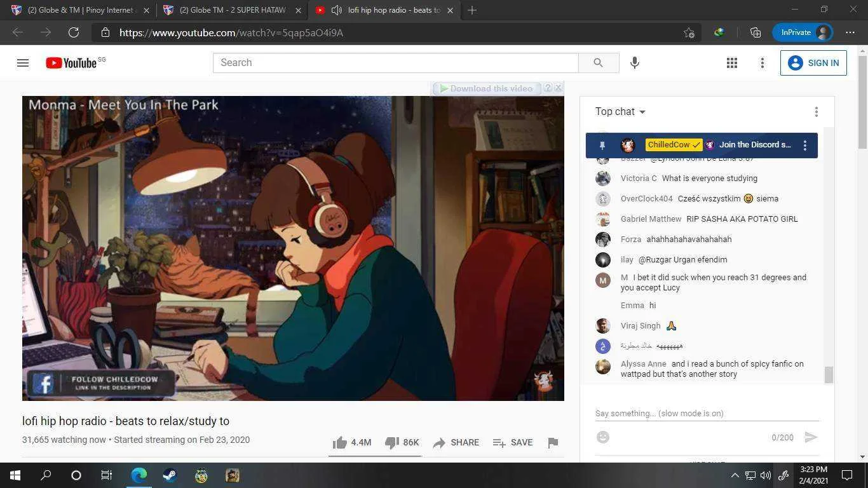Show hidden system tray icons
The width and height of the screenshot is (868, 488).
click(x=735, y=475)
